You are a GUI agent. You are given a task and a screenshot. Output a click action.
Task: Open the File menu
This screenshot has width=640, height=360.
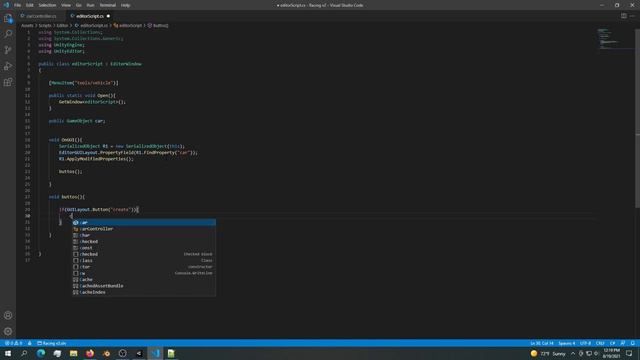pyautogui.click(x=18, y=5)
